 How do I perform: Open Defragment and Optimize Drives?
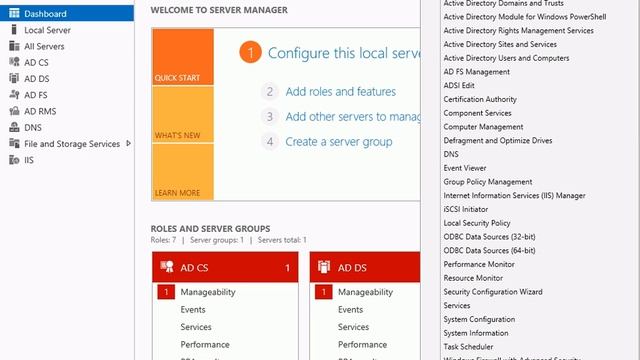pyautogui.click(x=498, y=140)
